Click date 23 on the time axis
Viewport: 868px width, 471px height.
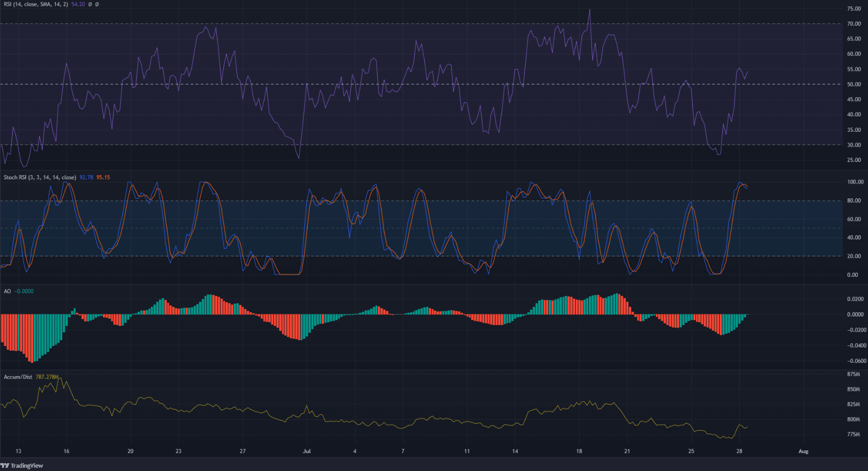[x=178, y=451]
